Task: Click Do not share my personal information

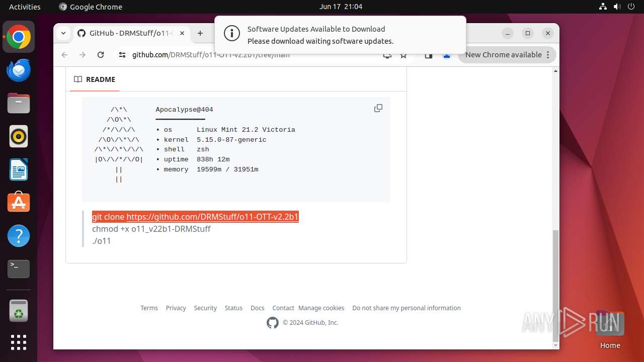Action: (407, 308)
